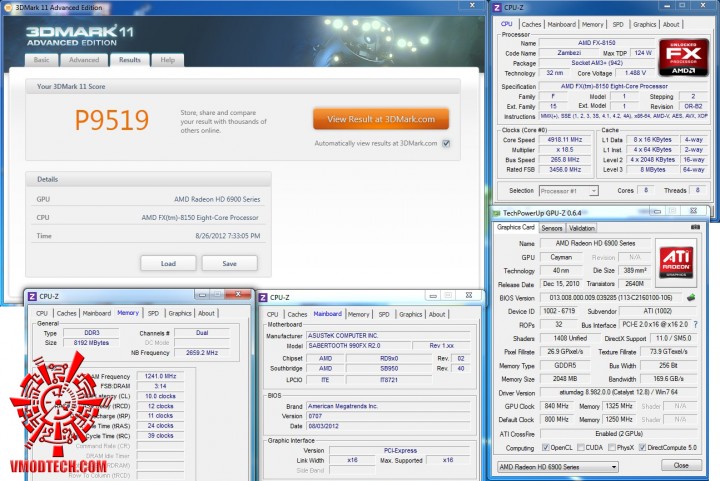Click the green BIOS save chip icon in GPU-Z
This screenshot has height=481, width=720.
[x=691, y=297]
